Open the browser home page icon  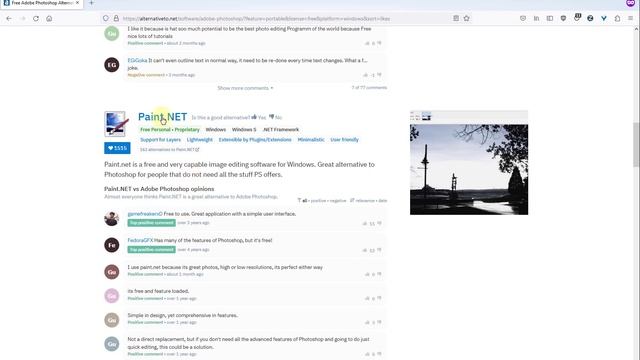pos(49,18)
